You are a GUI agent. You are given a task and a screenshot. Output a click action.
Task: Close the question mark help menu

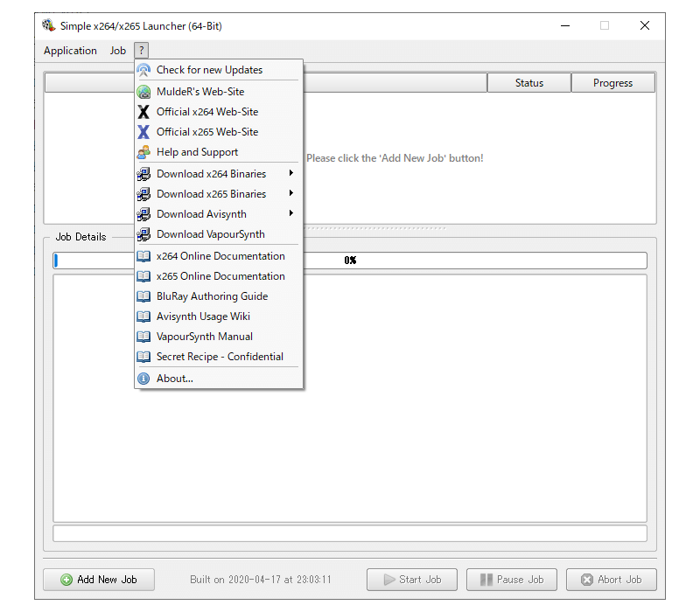141,51
